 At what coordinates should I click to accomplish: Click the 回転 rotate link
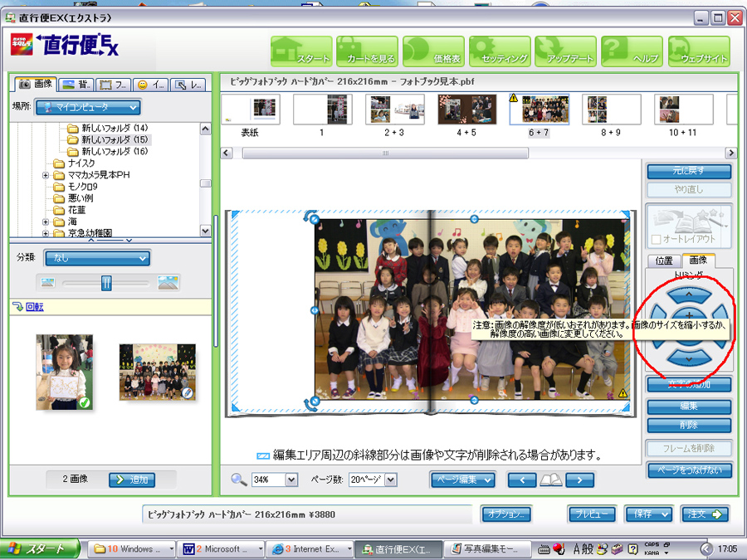[x=34, y=307]
